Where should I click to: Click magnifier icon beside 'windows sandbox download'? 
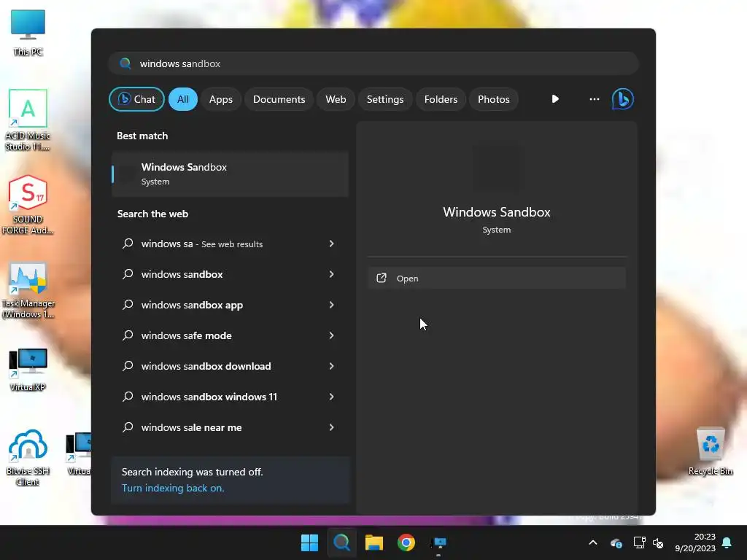tap(128, 366)
